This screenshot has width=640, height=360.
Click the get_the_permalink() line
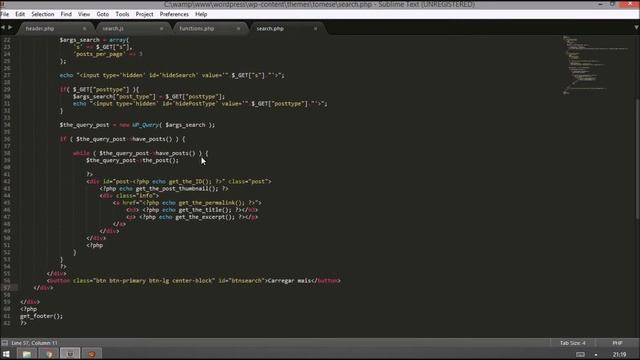tap(187, 203)
